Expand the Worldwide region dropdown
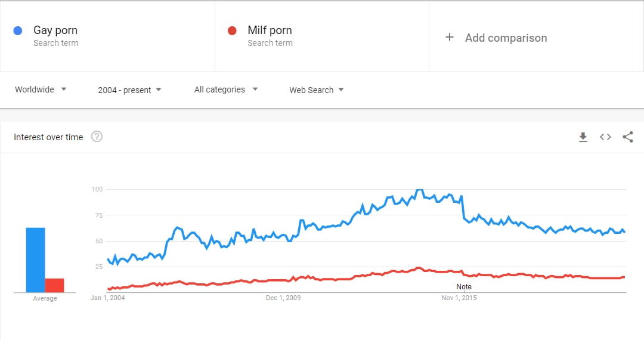The width and height of the screenshot is (644, 340). pyautogui.click(x=41, y=89)
